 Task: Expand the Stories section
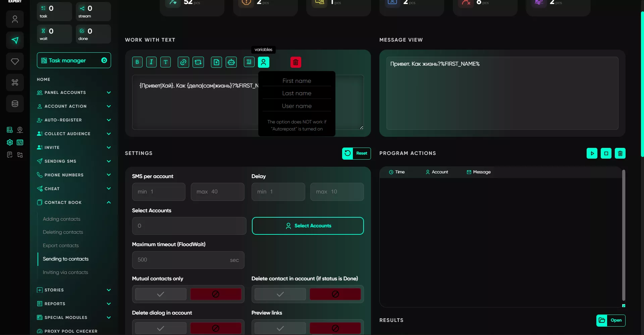(x=74, y=290)
